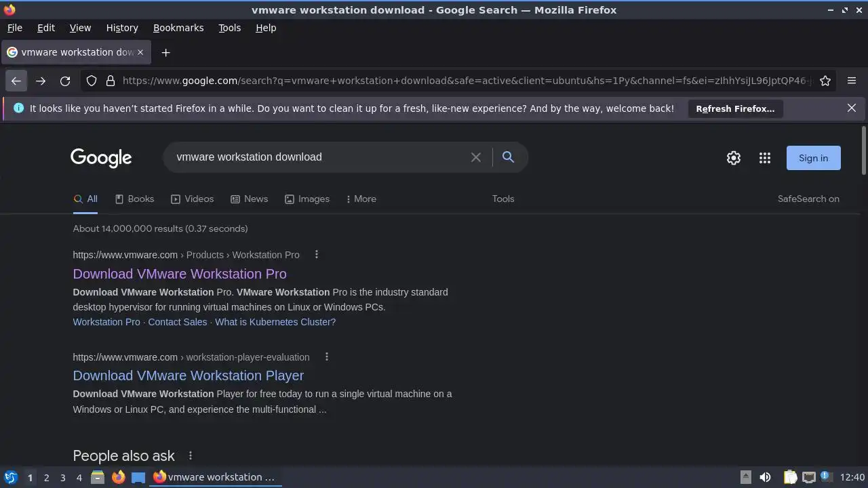Click the padlock site info icon
Viewport: 868px width, 488px height.
click(111, 81)
